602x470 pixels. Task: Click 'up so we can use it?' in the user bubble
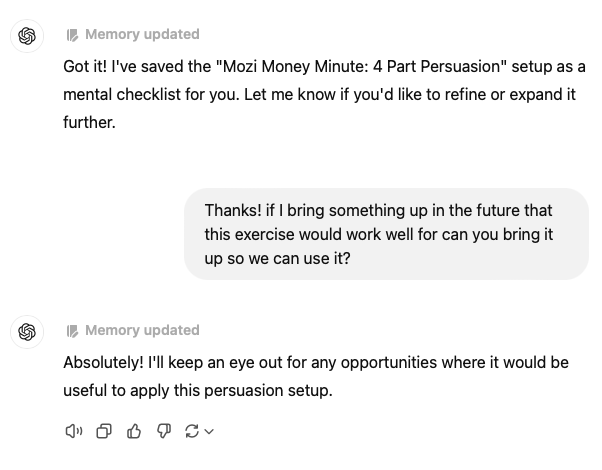pos(277,258)
